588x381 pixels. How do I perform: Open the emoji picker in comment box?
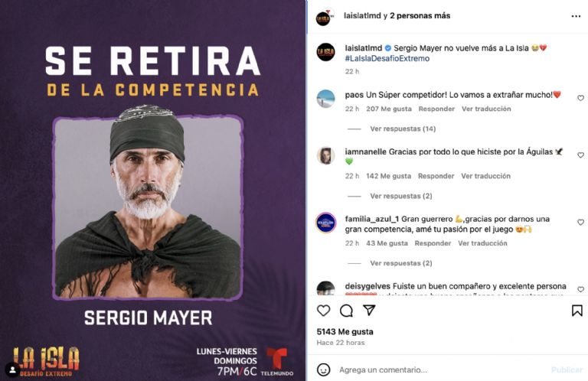323,370
